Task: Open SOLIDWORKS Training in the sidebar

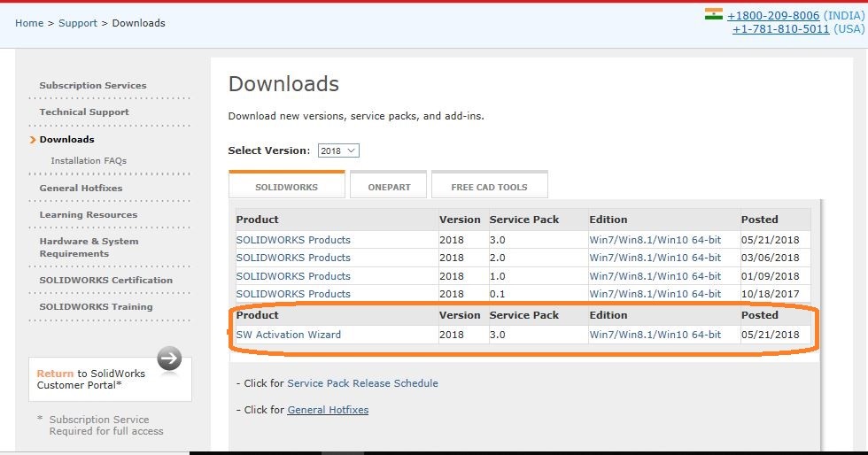Action: click(x=96, y=306)
